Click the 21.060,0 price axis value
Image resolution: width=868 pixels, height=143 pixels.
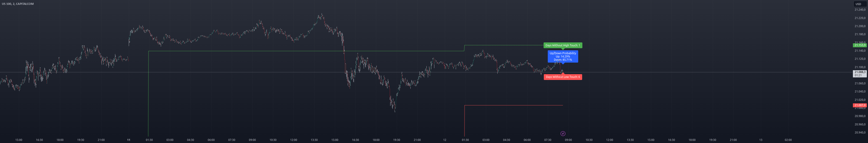click(860, 83)
